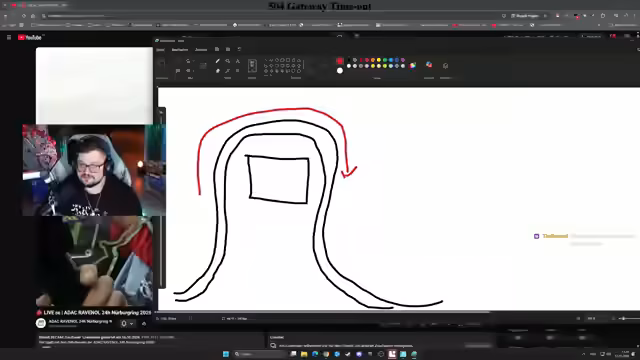Click the Paint undo arrow icon

pyautogui.click(x=239, y=49)
